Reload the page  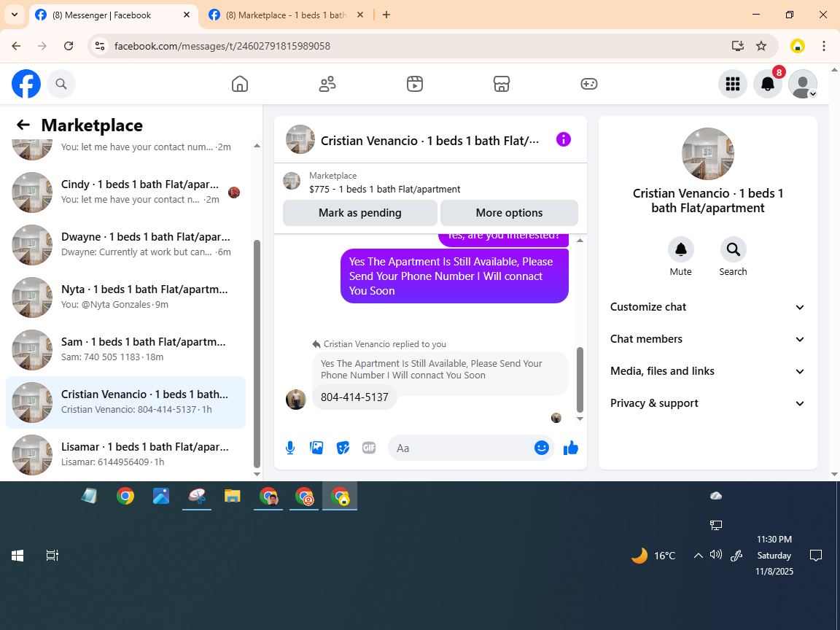coord(69,46)
